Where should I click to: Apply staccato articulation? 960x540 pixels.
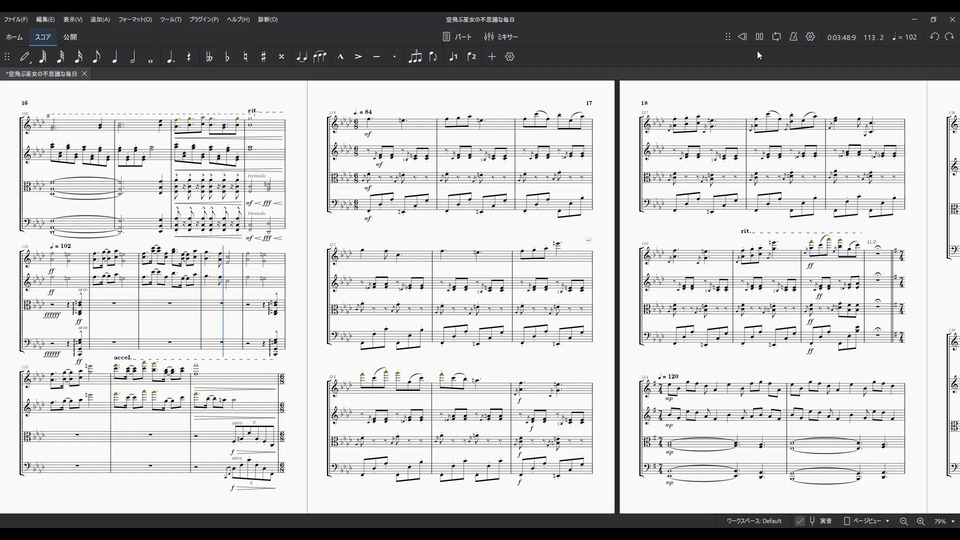[394, 56]
